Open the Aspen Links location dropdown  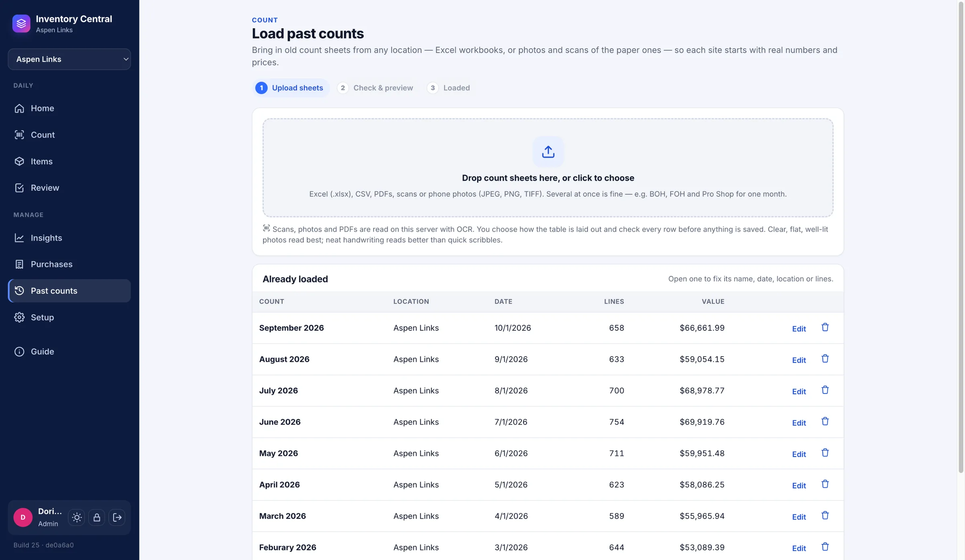pos(69,59)
